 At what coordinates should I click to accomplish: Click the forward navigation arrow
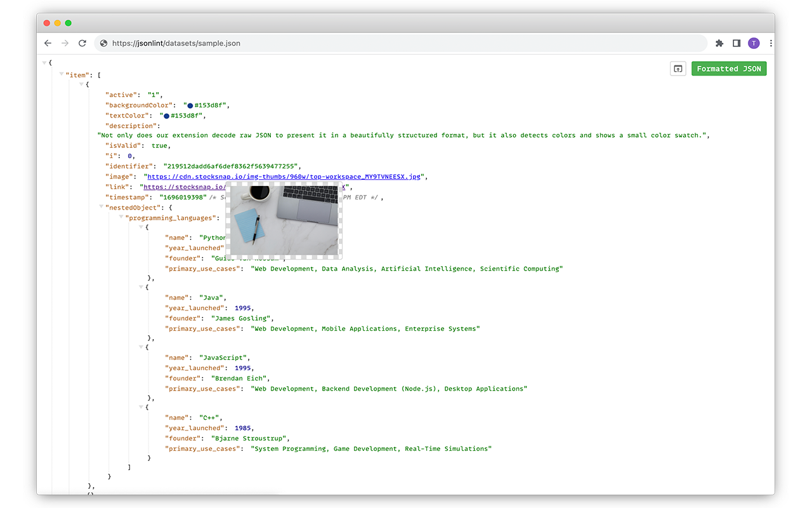65,43
